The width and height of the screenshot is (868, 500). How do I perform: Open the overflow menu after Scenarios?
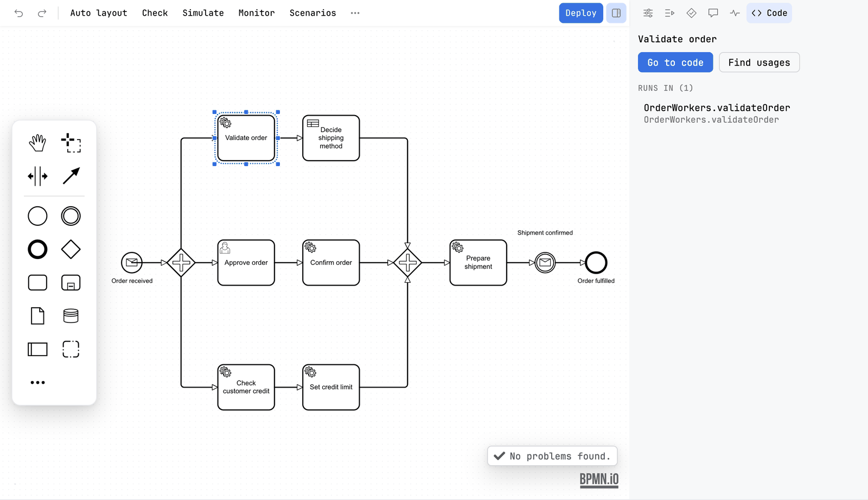(x=355, y=13)
